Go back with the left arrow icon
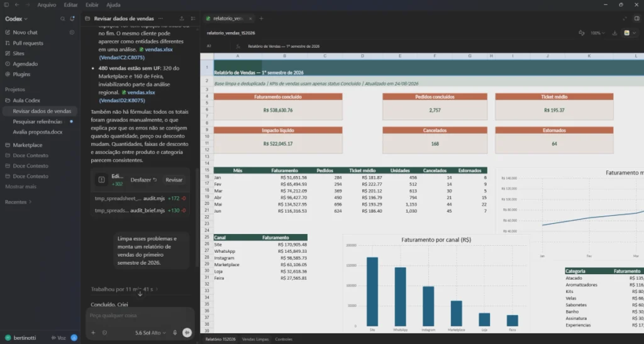The image size is (644, 344). point(17,5)
